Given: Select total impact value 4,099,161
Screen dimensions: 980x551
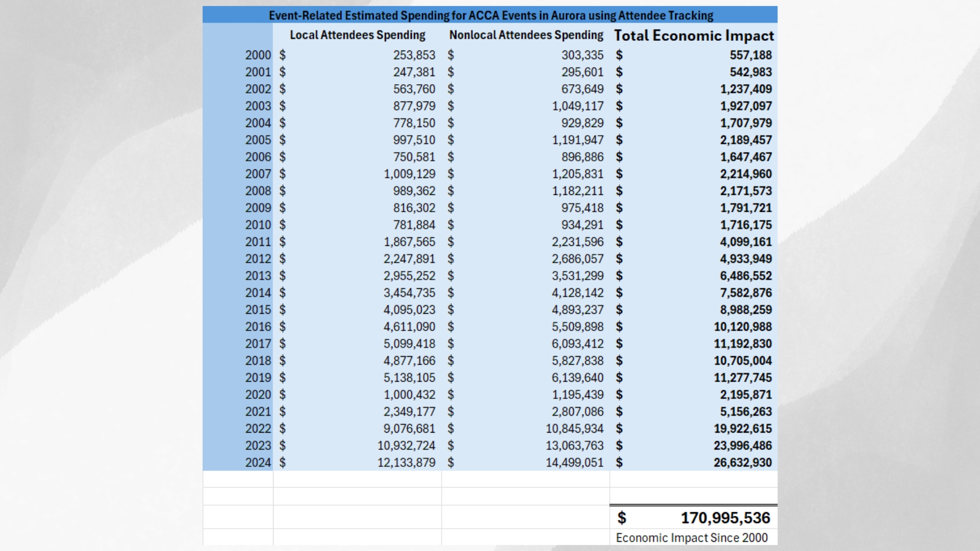Looking at the screenshot, I should coord(746,242).
